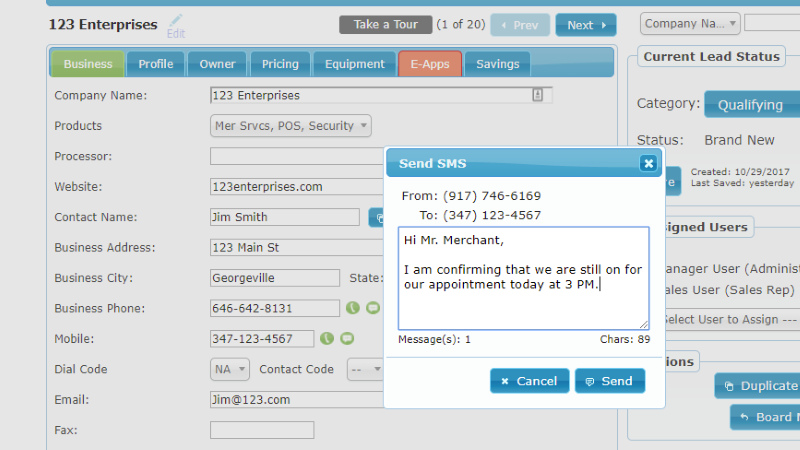
Task: Click the Take a Tour button
Action: pyautogui.click(x=386, y=24)
